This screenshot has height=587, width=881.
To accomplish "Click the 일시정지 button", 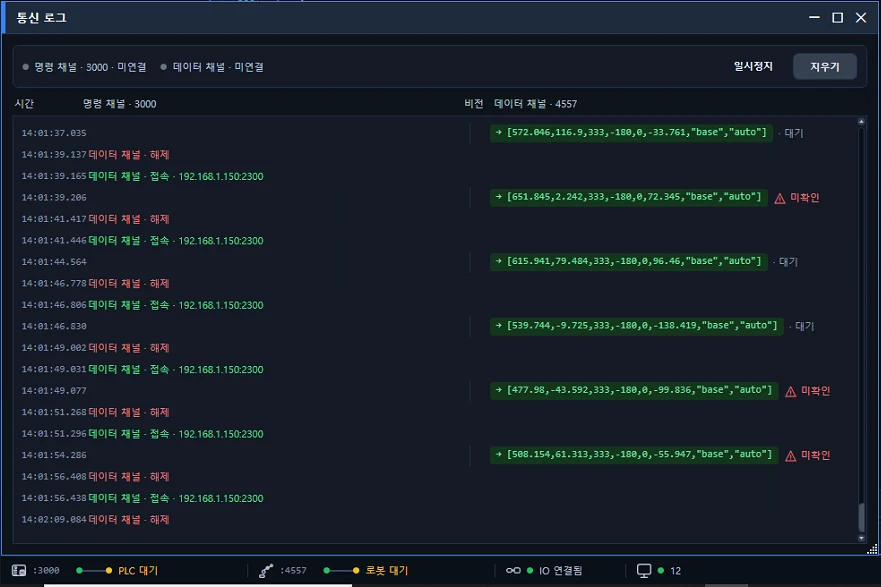I will click(753, 66).
